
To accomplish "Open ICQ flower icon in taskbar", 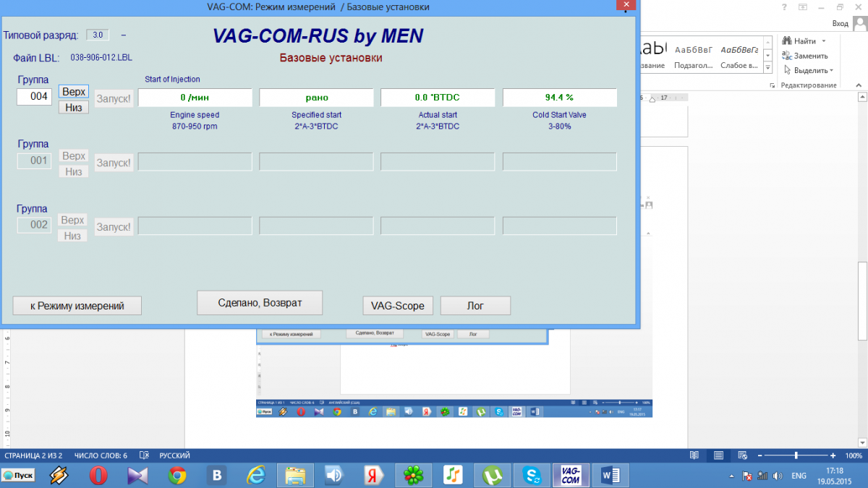I will tap(414, 475).
